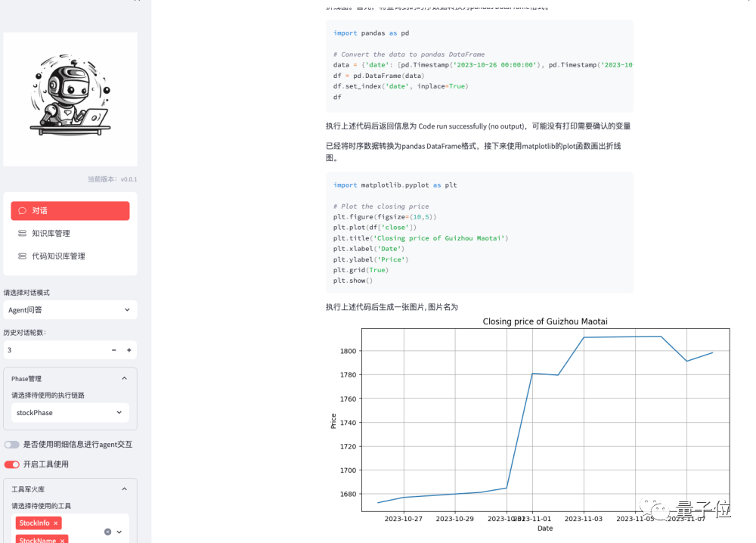Click the history rounds number field

pyautogui.click(x=55, y=350)
